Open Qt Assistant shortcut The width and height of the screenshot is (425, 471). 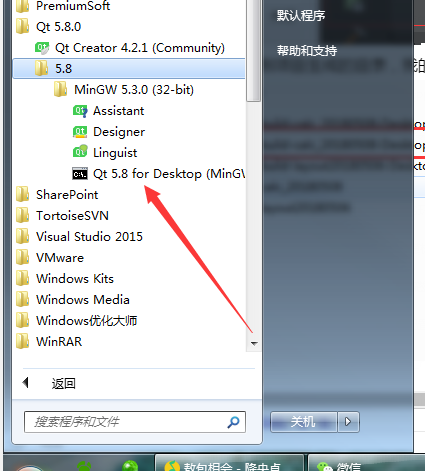pos(108,111)
